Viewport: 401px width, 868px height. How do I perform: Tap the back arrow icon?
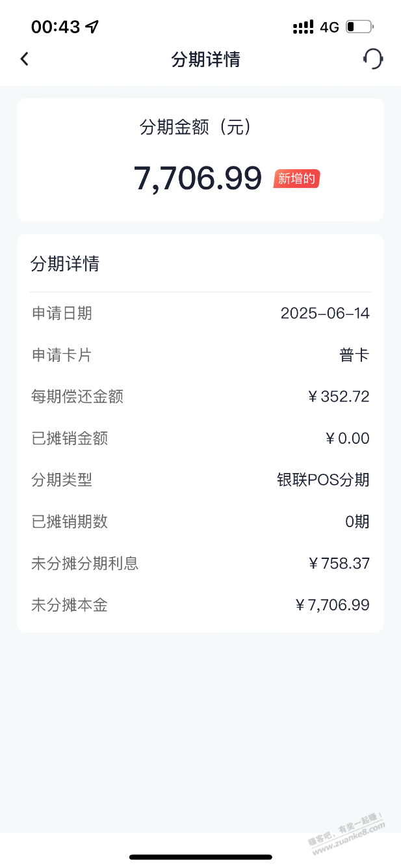(x=24, y=59)
